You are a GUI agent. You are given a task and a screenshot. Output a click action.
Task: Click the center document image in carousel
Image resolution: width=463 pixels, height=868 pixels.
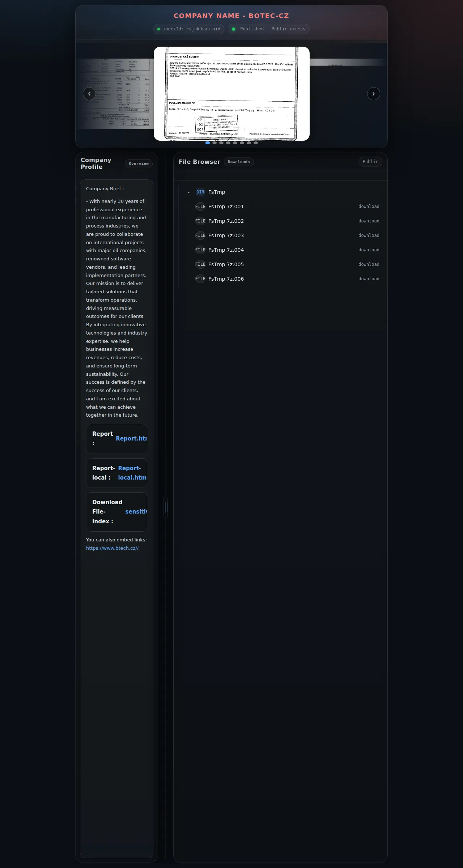(x=231, y=94)
